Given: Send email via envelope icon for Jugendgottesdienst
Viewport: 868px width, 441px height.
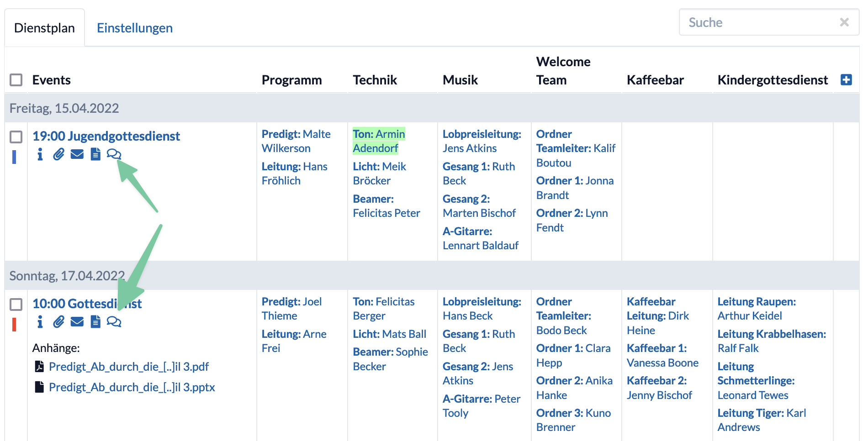Looking at the screenshot, I should 77,154.
